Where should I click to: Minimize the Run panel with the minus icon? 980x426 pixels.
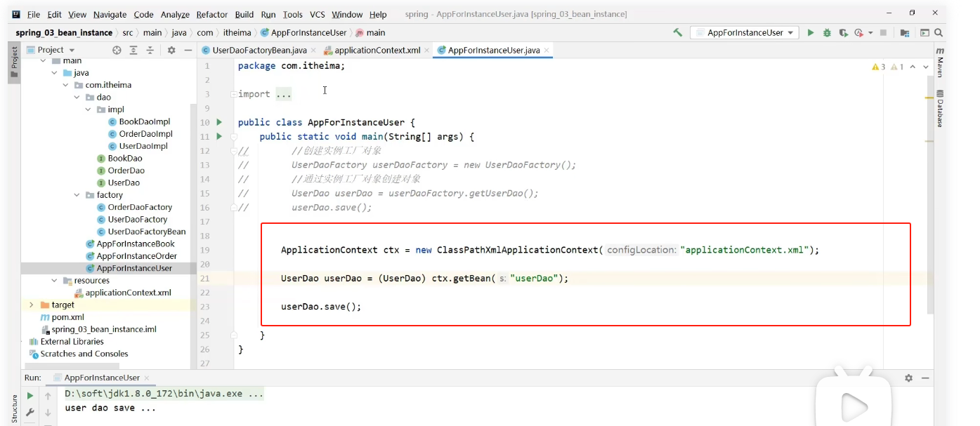point(925,378)
